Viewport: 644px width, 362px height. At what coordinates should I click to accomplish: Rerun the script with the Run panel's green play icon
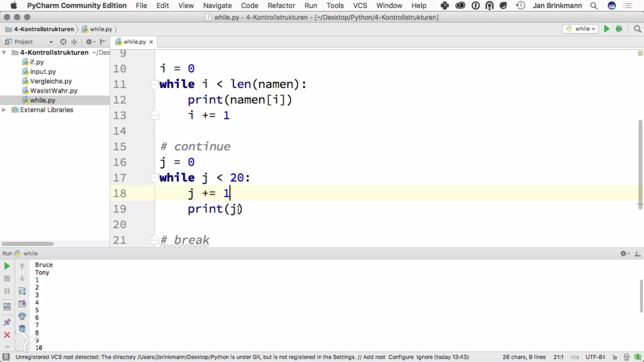[x=7, y=266]
